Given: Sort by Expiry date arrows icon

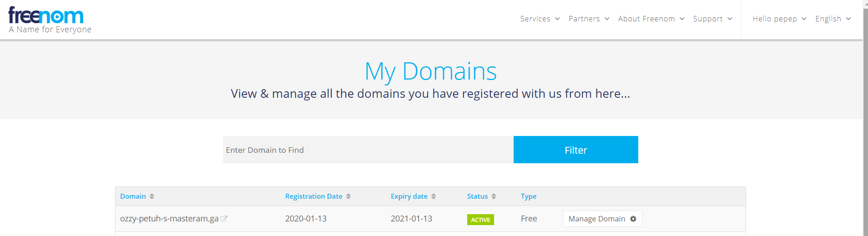Looking at the screenshot, I should pyautogui.click(x=434, y=196).
